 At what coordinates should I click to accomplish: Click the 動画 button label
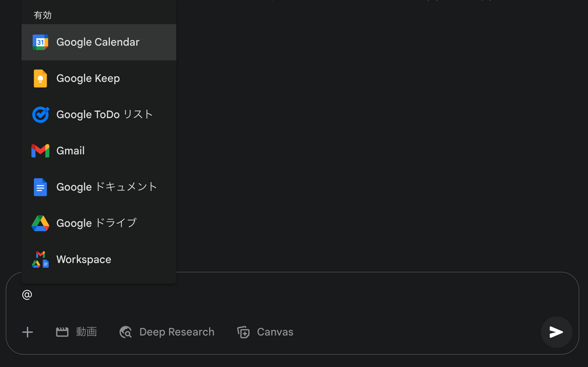86,332
